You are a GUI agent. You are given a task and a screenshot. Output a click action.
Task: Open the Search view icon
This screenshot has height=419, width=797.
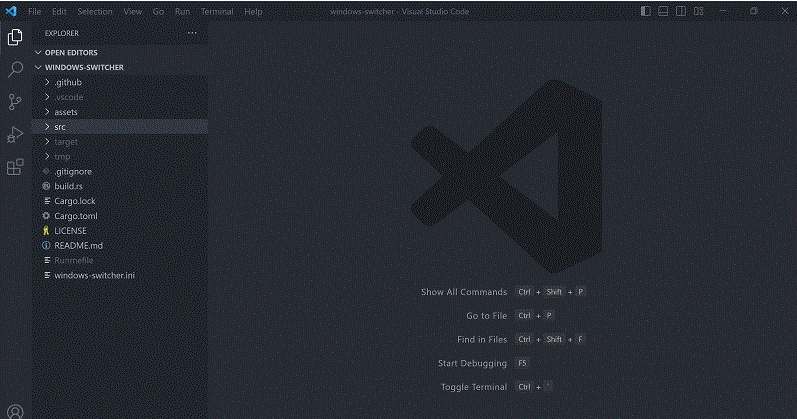pos(15,69)
